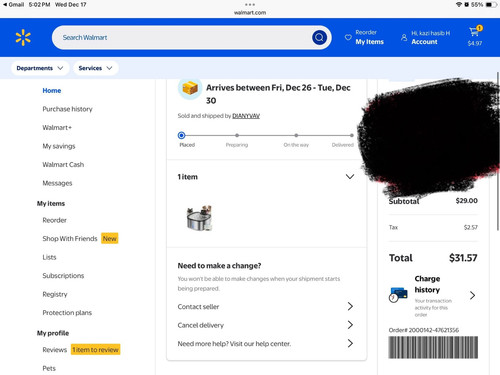Open Pets in sidebar
Viewport: 500px width, 375px height.
click(49, 368)
